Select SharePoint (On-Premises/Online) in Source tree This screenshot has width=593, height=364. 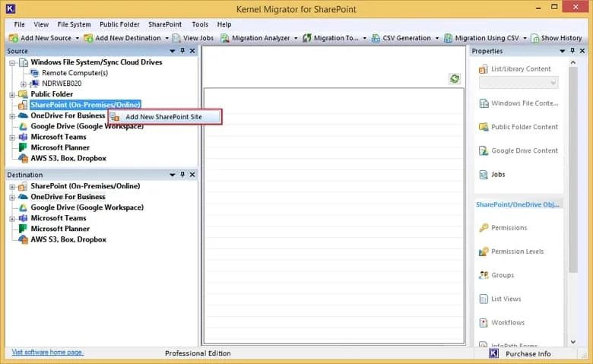pos(85,105)
